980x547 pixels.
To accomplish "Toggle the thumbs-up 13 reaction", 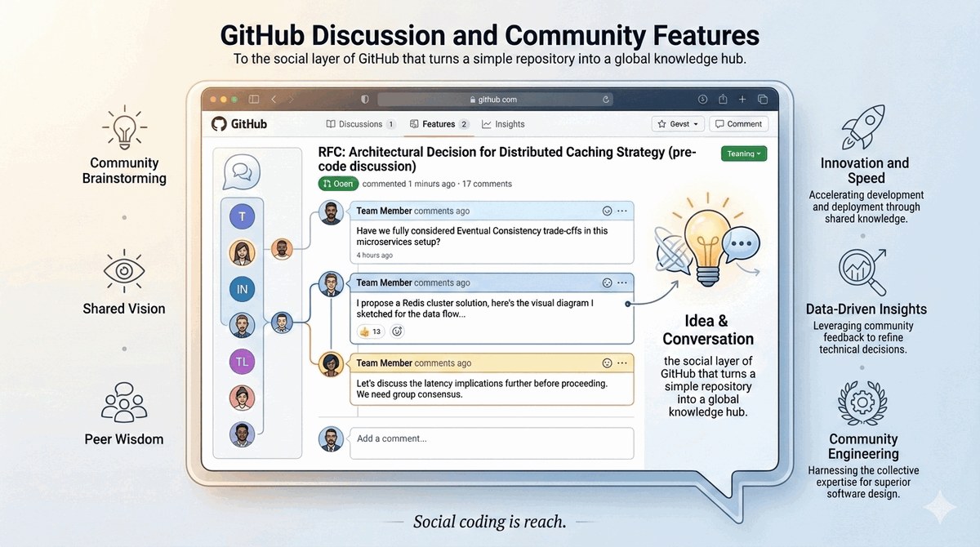I will (x=370, y=331).
